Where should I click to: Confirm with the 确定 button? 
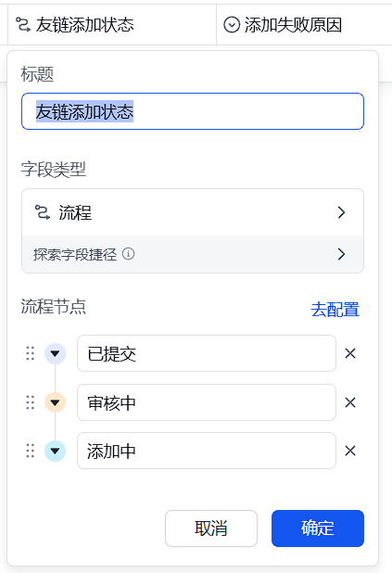pos(318,528)
